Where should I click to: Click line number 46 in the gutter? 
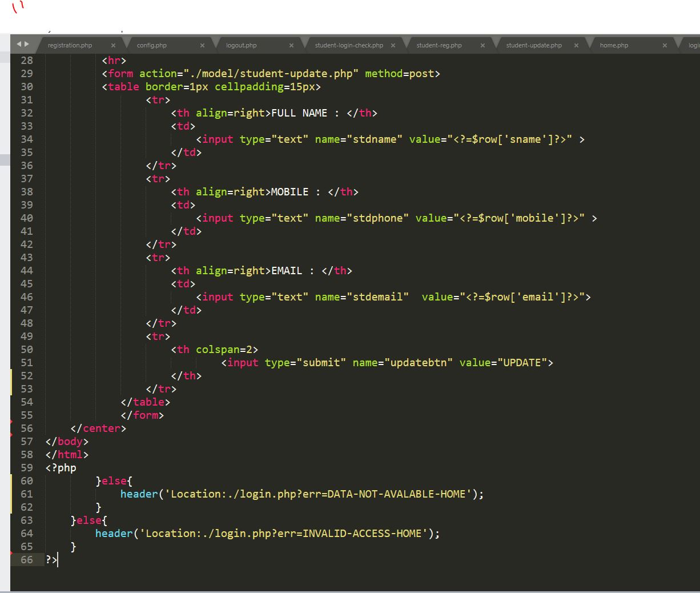pyautogui.click(x=27, y=296)
